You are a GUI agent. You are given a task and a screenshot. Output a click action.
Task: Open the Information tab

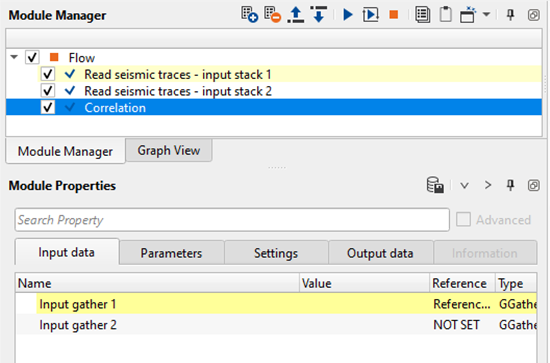tap(485, 253)
